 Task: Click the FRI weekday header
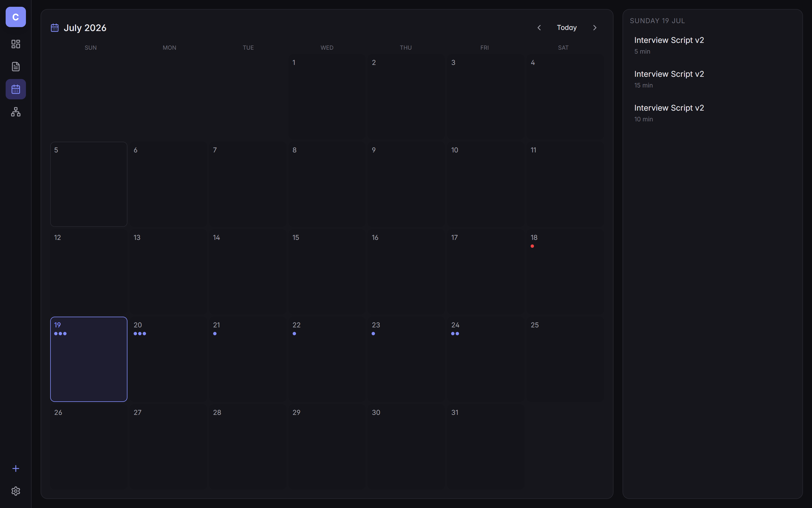click(484, 48)
